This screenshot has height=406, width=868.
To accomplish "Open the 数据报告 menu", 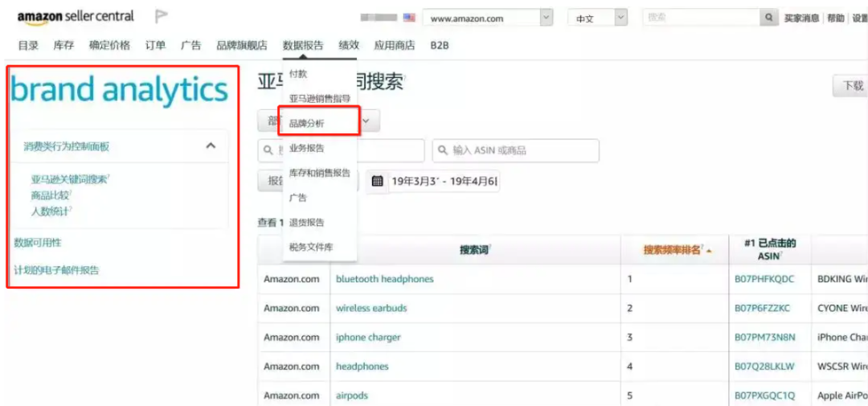I will (x=303, y=45).
